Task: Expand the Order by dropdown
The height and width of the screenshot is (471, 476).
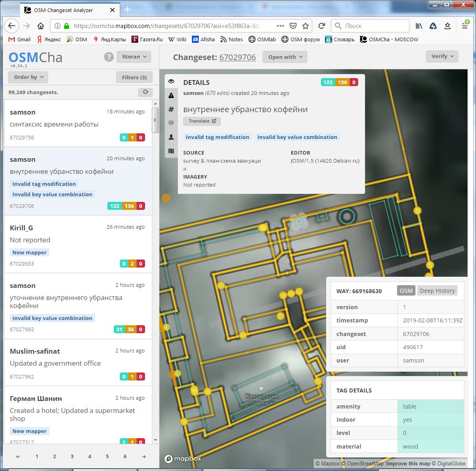Action: pyautogui.click(x=28, y=77)
